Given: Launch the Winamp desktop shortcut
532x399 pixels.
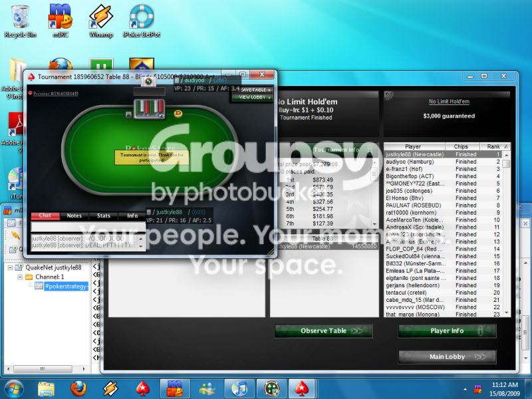Looking at the screenshot, I should click(x=101, y=21).
